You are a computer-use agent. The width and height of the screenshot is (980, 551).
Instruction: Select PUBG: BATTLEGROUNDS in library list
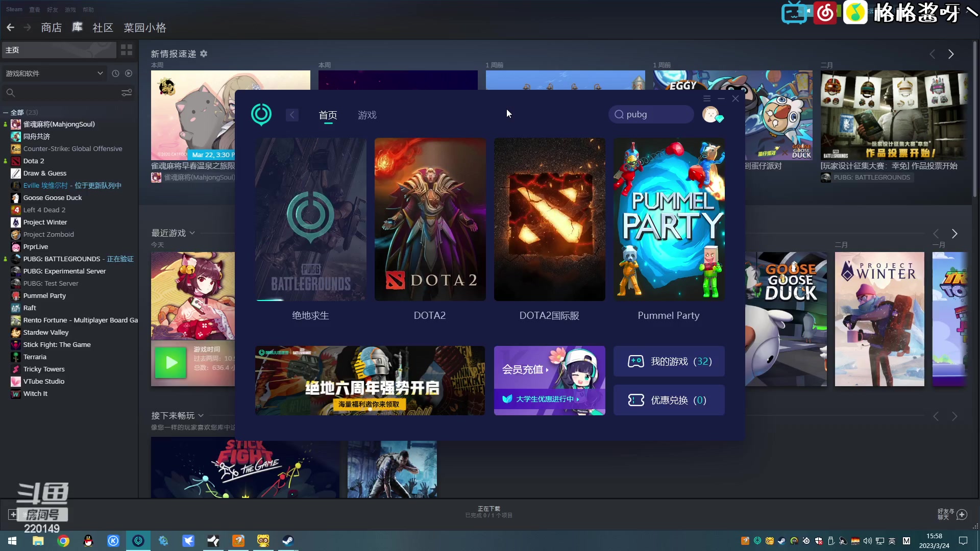62,259
